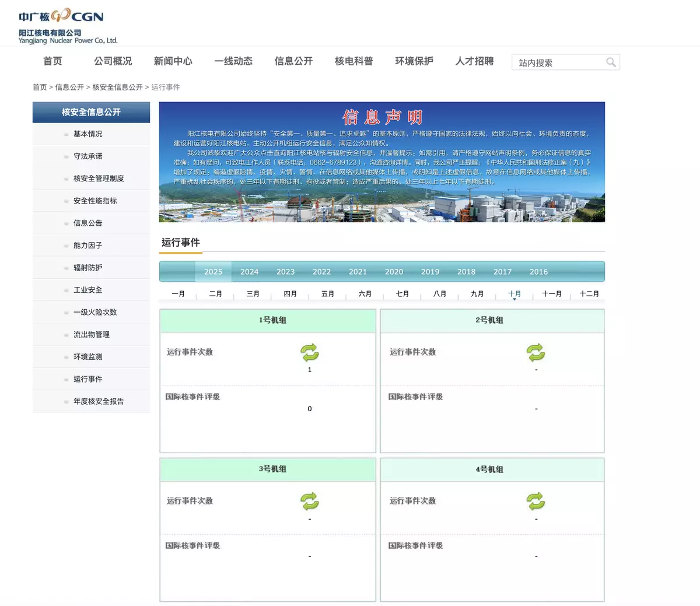Viewport: 700px width, 606px height.
Task: Open the 核电科普 navigation menu
Action: point(353,61)
